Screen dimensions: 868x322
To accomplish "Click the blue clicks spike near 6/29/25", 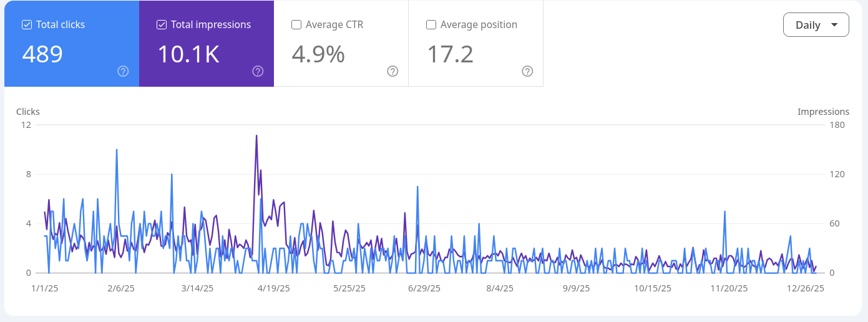I will (417, 187).
